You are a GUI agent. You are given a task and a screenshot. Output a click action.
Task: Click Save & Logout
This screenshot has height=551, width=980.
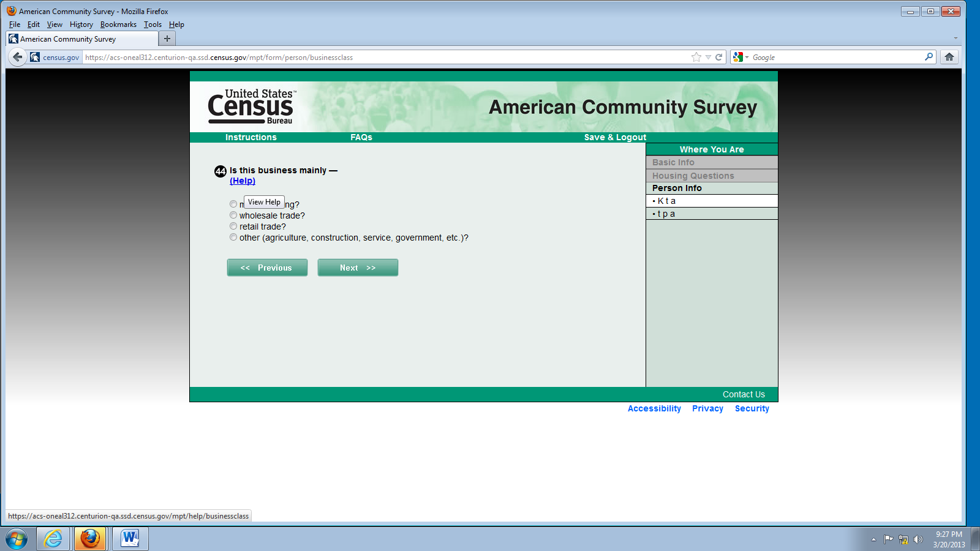point(615,137)
